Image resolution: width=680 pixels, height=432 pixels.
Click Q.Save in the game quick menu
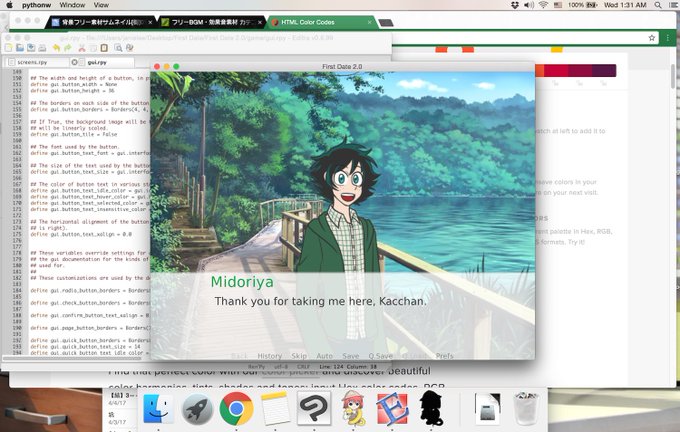coord(380,356)
